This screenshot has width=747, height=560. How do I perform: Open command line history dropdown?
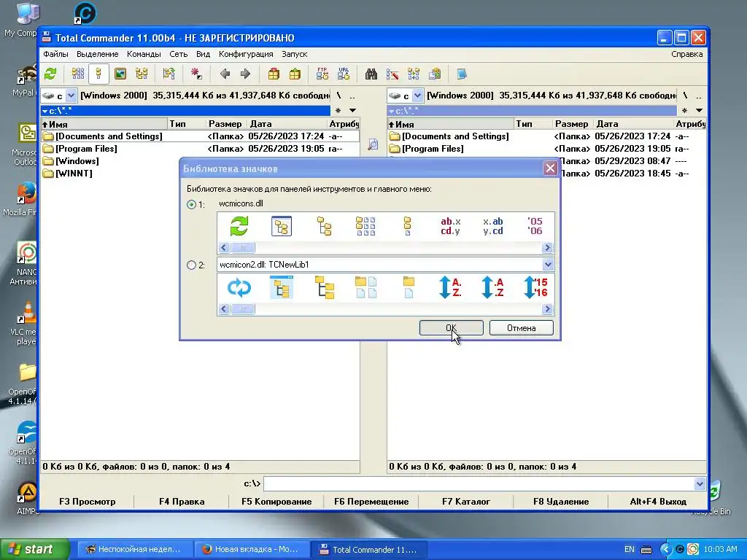point(700,484)
